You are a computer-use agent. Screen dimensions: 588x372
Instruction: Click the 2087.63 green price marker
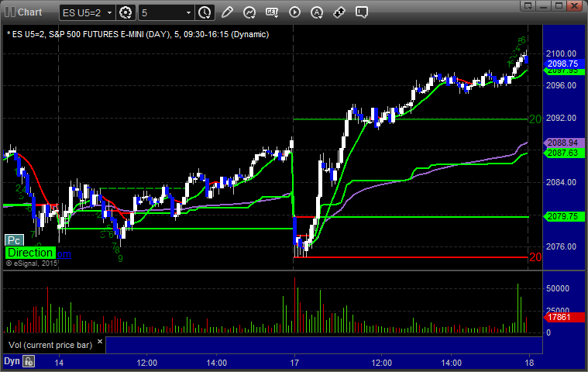point(564,153)
